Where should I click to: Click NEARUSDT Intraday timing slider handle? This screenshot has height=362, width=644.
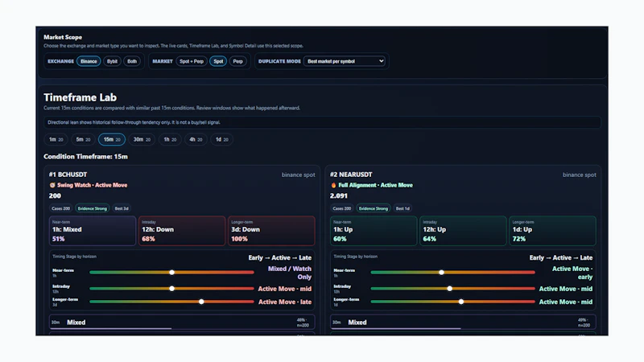pyautogui.click(x=450, y=289)
